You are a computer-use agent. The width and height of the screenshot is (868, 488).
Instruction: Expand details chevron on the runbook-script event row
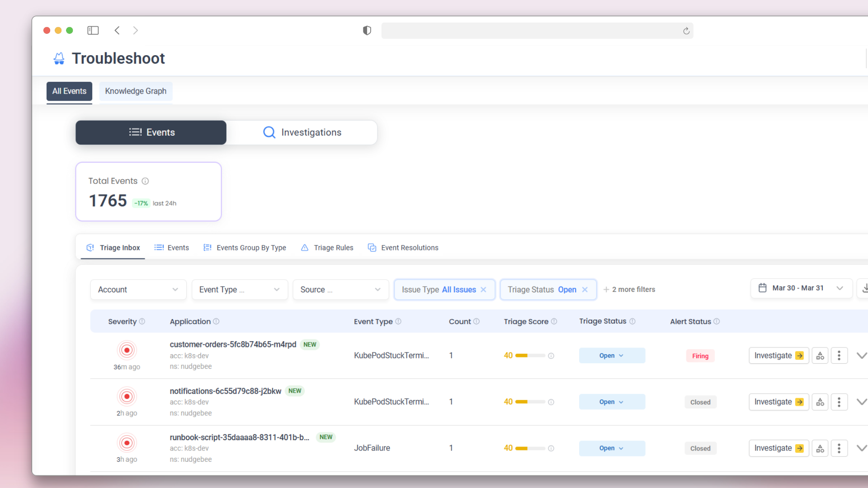(861, 448)
